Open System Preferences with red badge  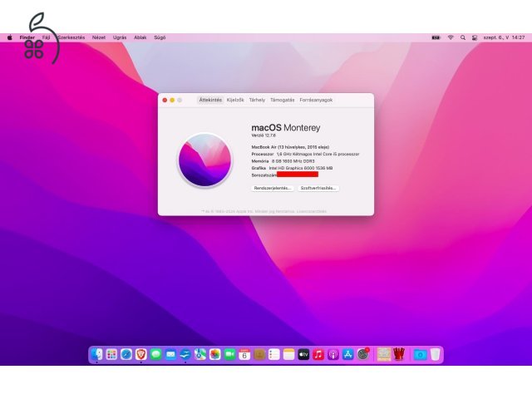pos(363,355)
